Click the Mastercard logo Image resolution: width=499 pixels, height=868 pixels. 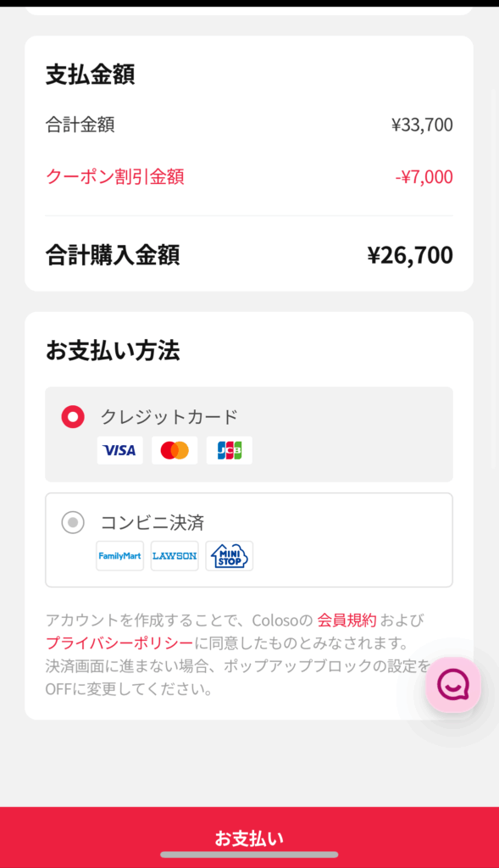(175, 450)
